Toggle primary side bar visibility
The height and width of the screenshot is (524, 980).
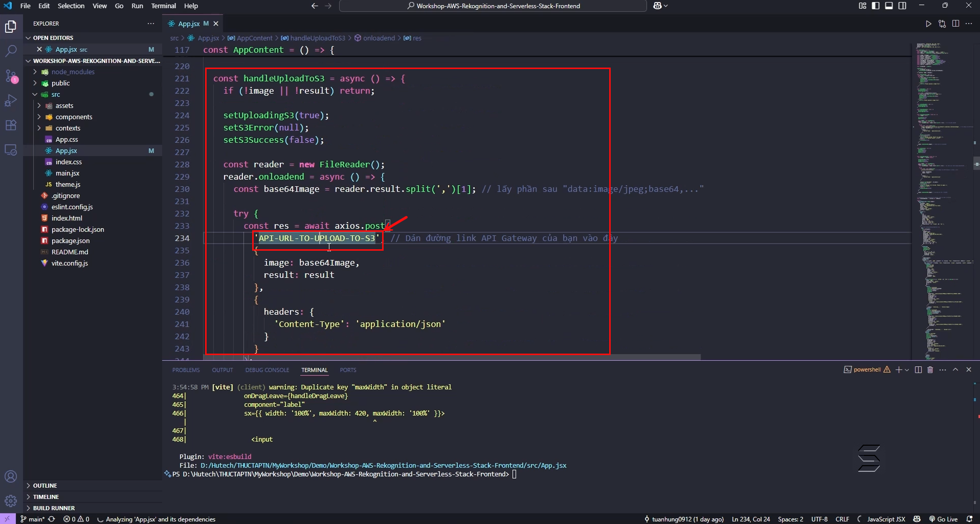(876, 6)
